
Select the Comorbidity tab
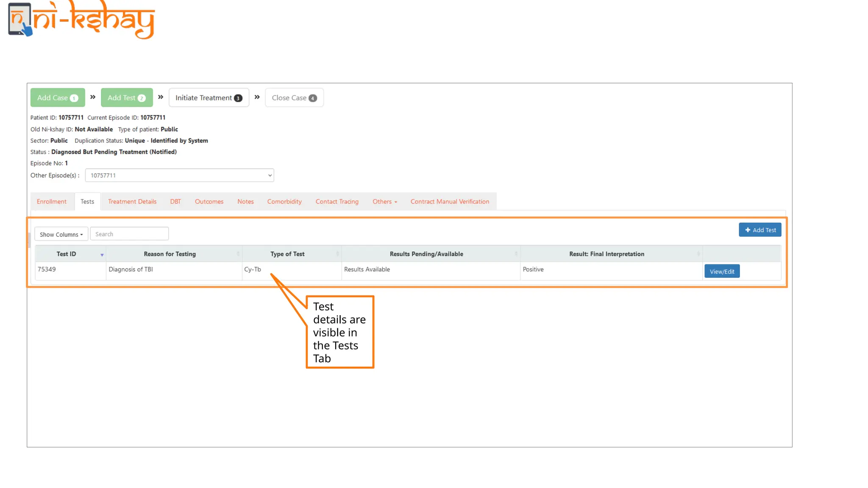pos(284,202)
